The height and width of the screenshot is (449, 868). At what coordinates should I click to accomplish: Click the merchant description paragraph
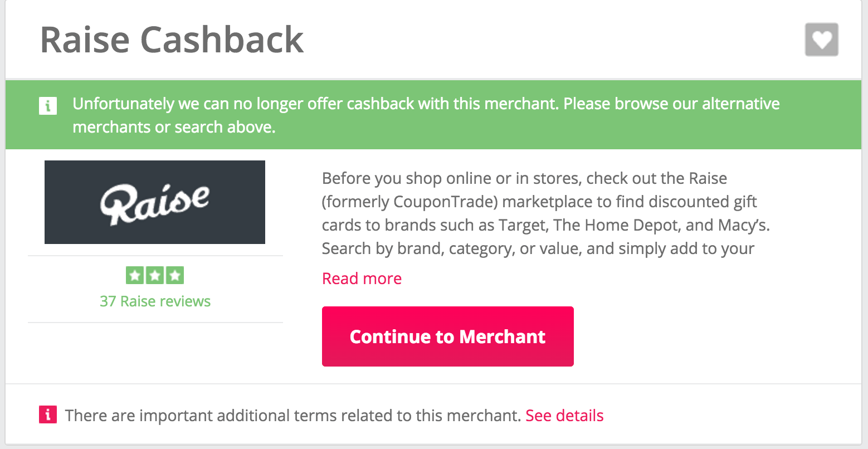point(546,213)
